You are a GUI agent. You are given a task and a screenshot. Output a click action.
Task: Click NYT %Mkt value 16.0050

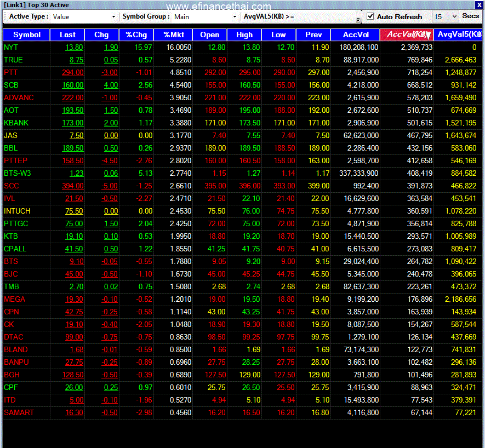coord(179,47)
